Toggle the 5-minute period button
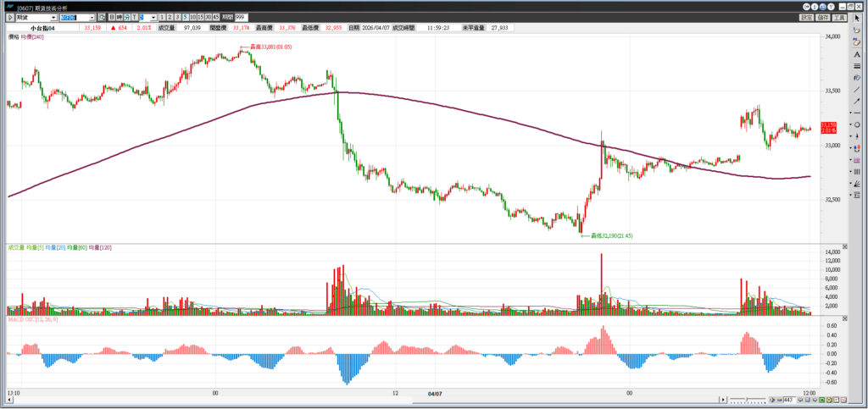Viewport: 868px width, 409px height. click(184, 17)
